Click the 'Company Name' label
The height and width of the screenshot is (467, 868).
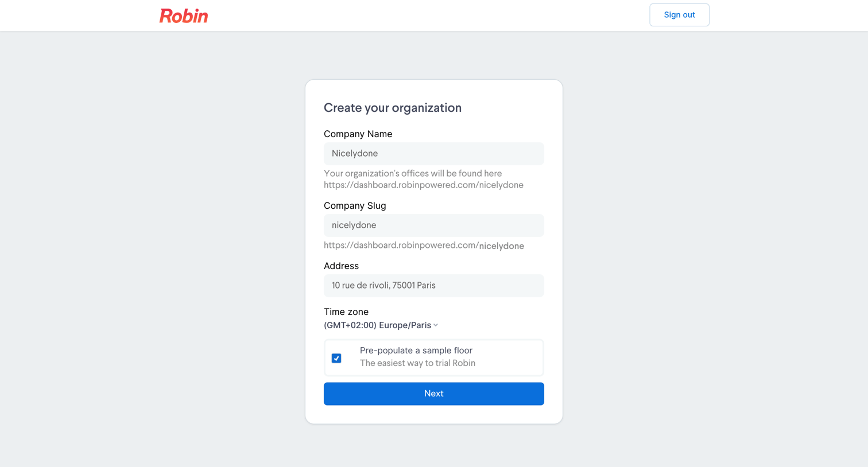[358, 134]
